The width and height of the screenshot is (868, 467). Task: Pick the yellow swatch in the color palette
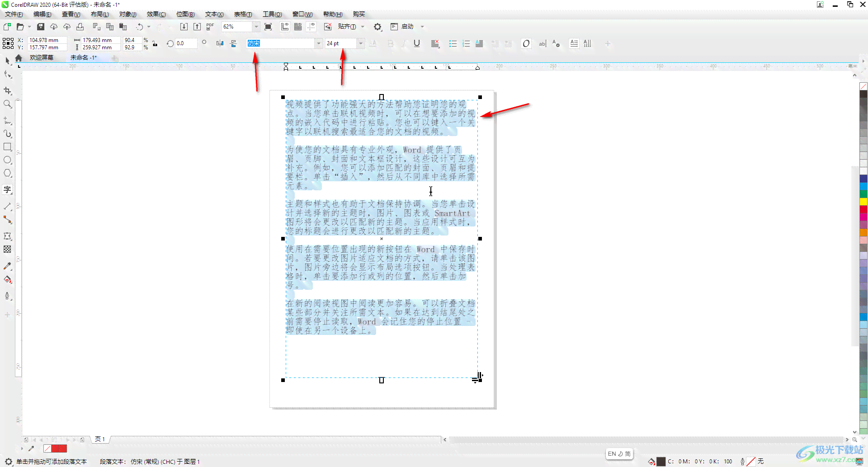click(x=863, y=202)
